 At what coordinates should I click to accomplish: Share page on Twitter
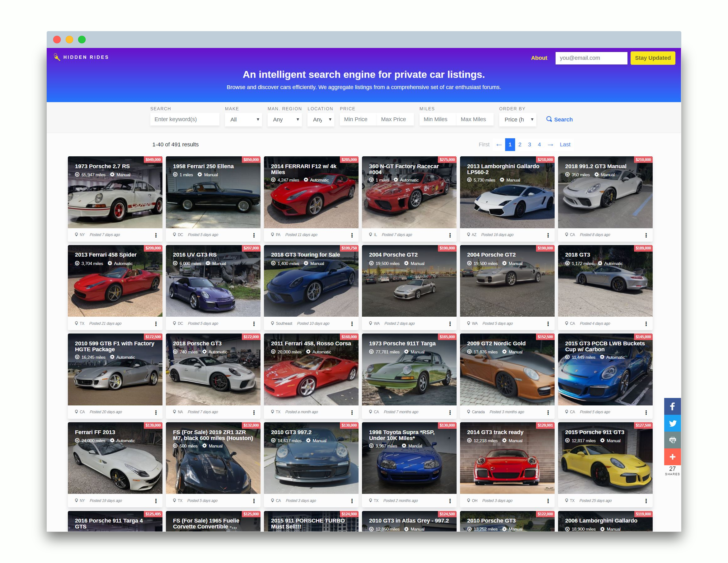[x=672, y=423]
